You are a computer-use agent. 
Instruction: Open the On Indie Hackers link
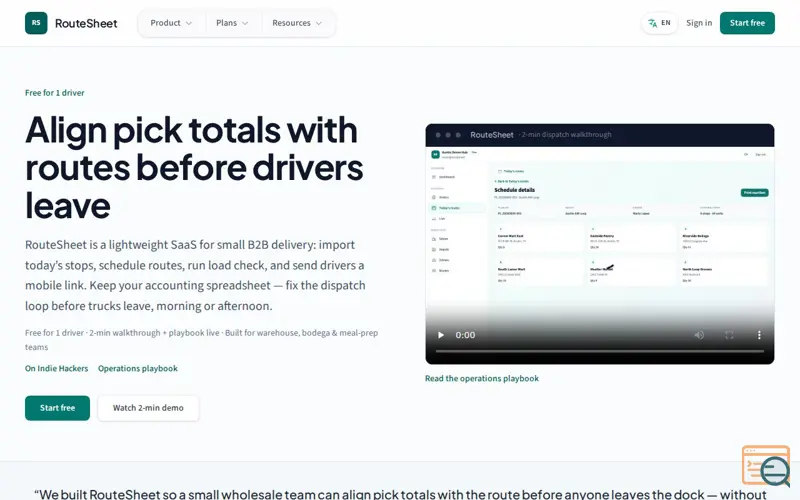click(57, 368)
